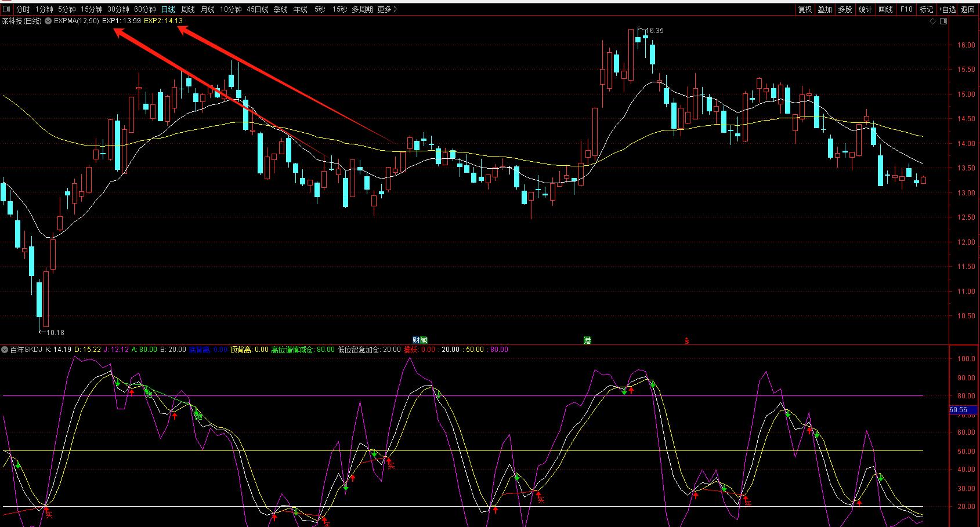Click the 财减 event marker
This screenshot has height=527, width=980.
[420, 340]
